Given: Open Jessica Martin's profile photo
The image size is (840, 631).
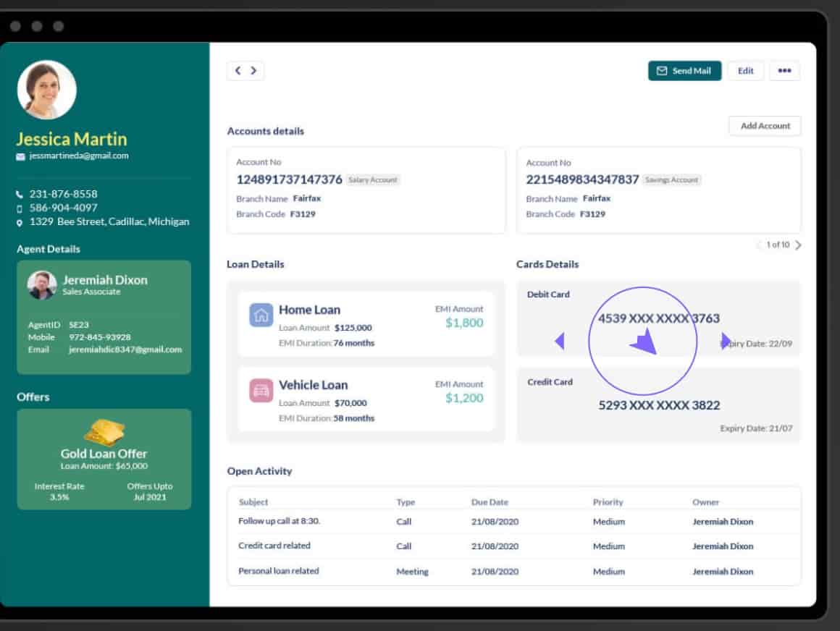Looking at the screenshot, I should (x=46, y=90).
